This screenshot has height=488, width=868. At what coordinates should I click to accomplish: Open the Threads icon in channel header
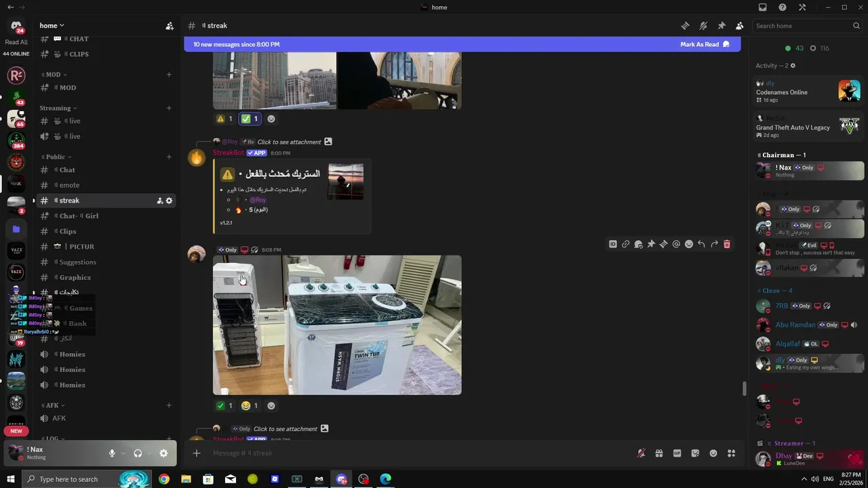point(685,26)
